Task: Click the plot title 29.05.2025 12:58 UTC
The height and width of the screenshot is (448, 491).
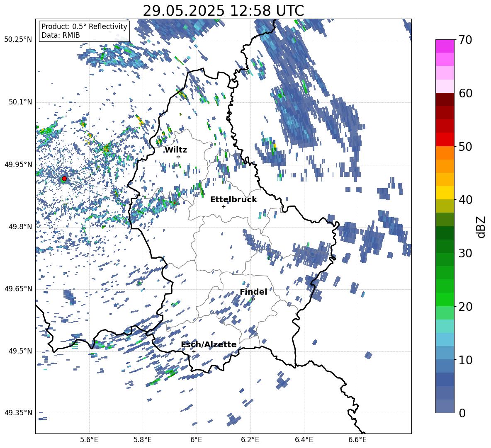Action: click(223, 11)
